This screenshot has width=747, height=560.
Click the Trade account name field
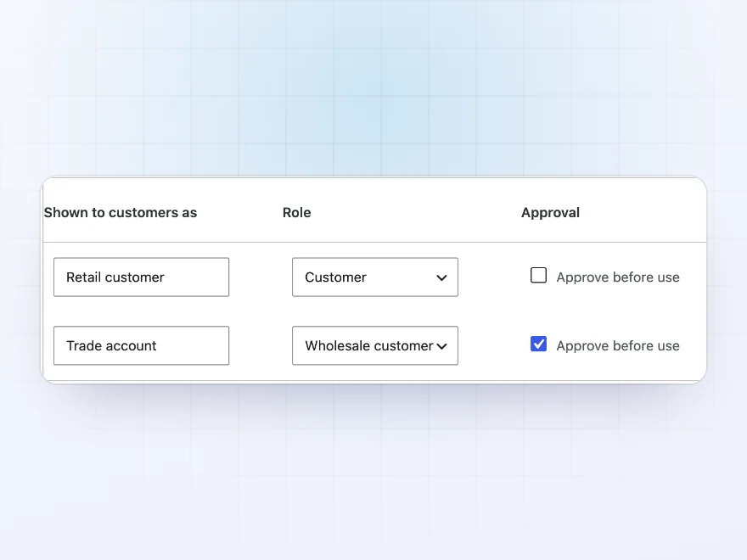[141, 345]
